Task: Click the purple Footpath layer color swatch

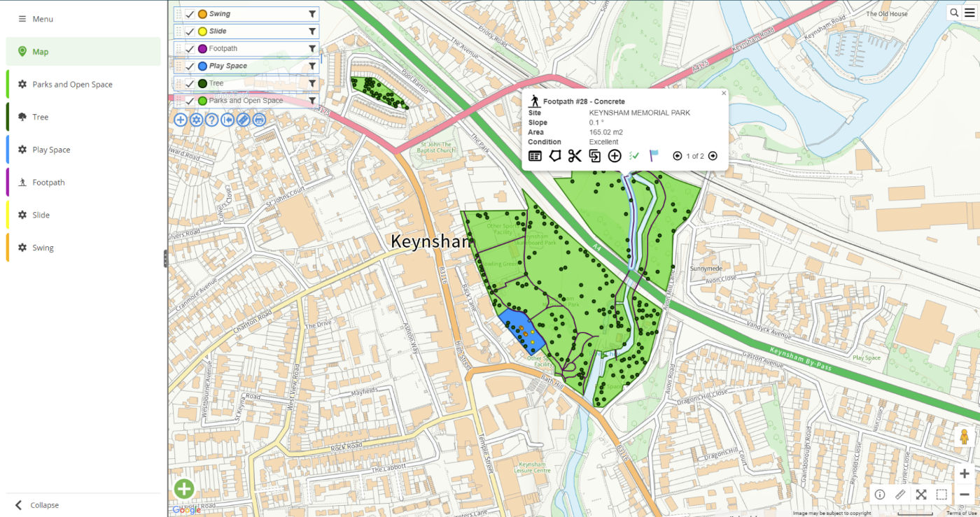Action: (202, 49)
